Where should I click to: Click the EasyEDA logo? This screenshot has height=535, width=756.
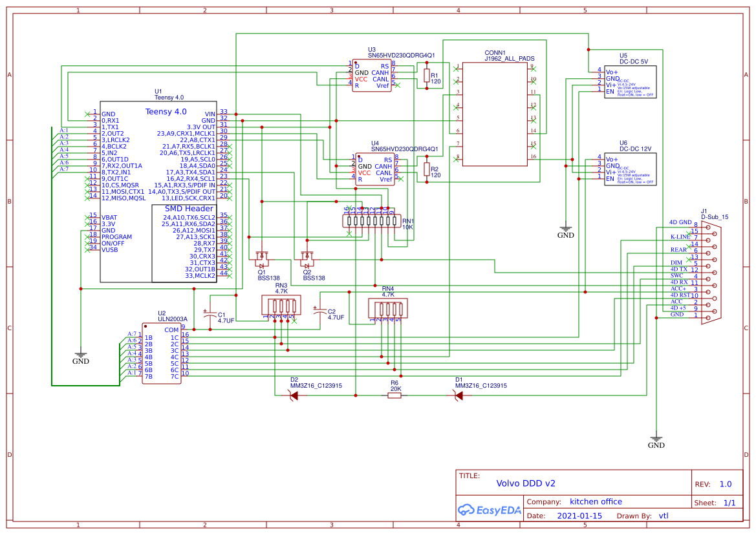click(x=490, y=510)
